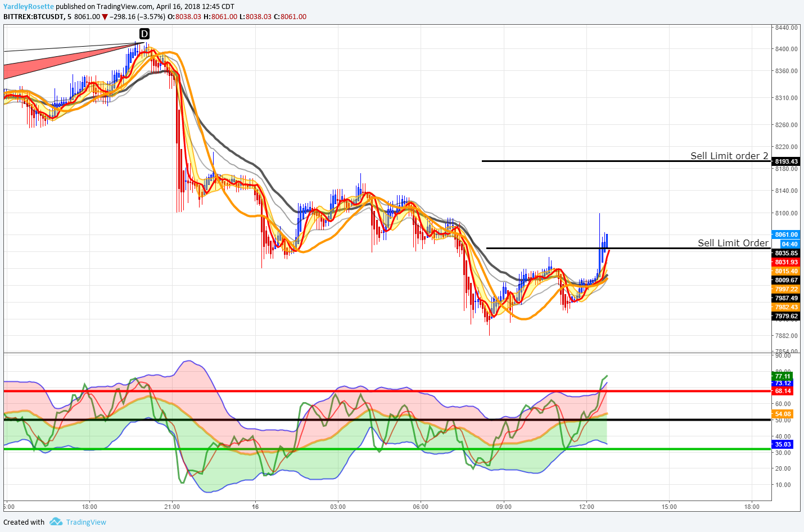The width and height of the screenshot is (804, 532).
Task: Click the red down-triangle price change icon
Action: tap(105, 17)
